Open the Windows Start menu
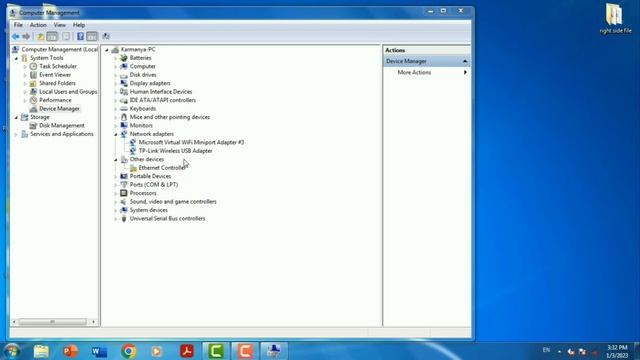 pos(12,351)
